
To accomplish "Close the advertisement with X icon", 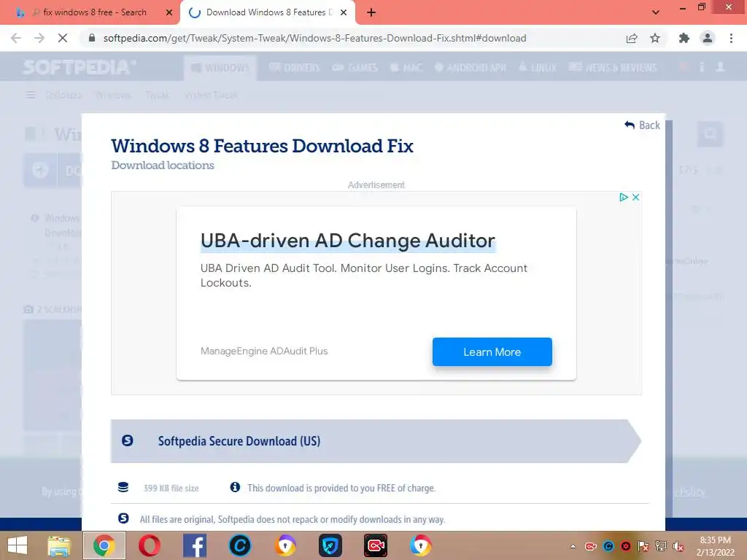I will click(x=635, y=197).
